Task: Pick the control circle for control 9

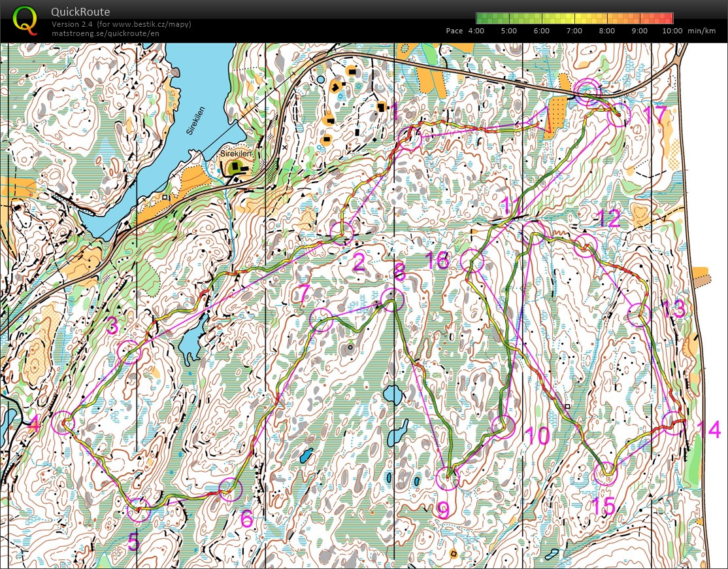Action: [448, 479]
